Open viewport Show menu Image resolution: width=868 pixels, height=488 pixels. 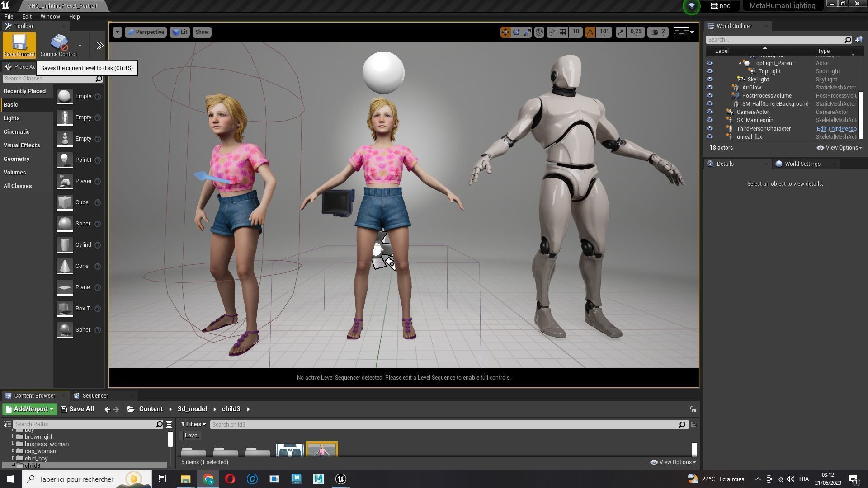(202, 32)
